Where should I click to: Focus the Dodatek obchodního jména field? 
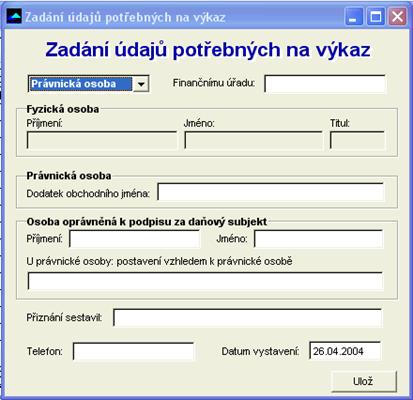[x=271, y=192]
